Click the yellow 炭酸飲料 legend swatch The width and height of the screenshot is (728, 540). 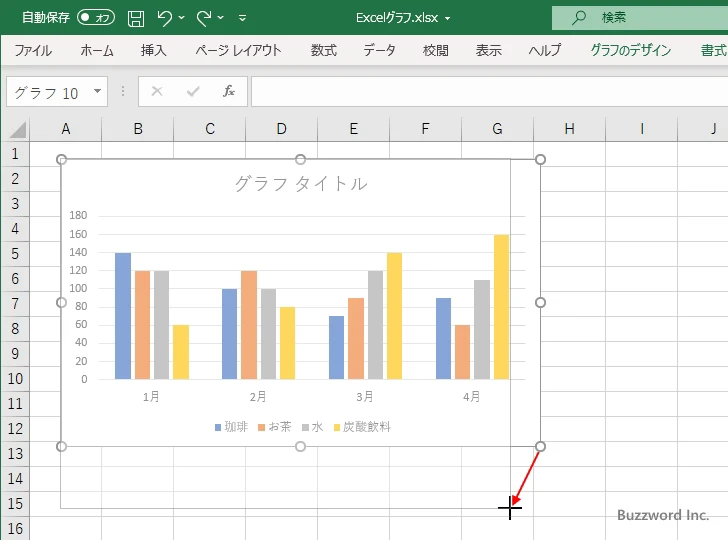337,428
